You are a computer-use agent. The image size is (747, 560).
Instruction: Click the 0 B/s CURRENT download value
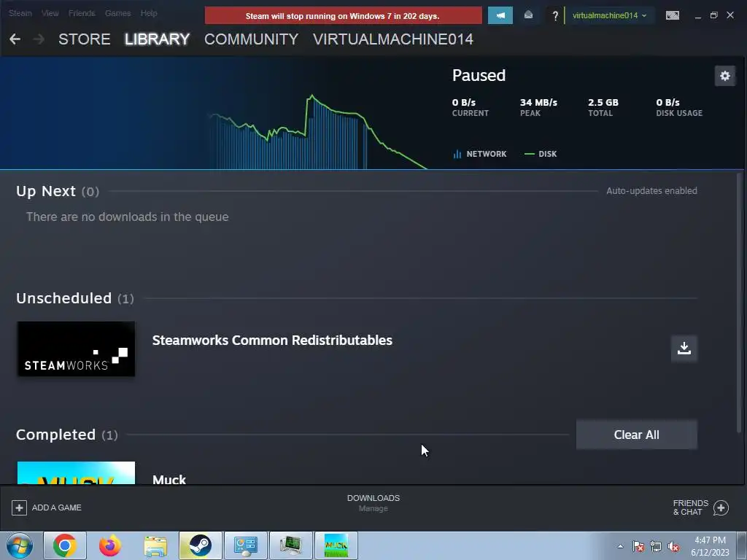(x=463, y=102)
